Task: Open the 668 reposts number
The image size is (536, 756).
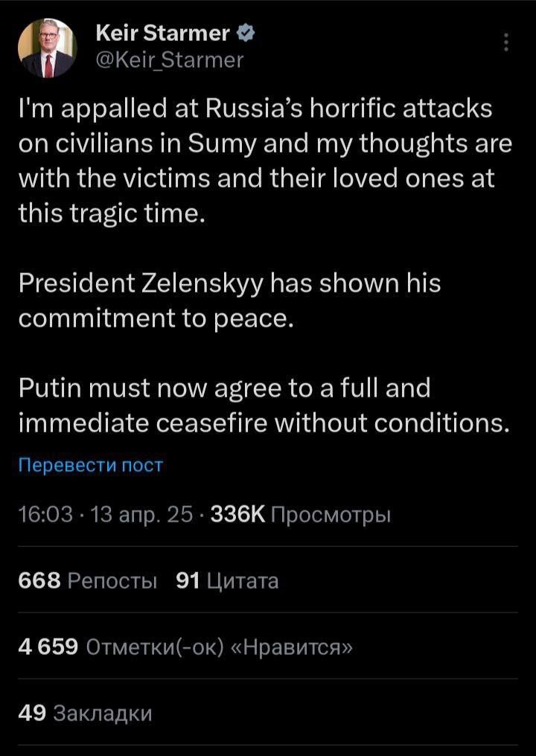Action: [x=39, y=581]
